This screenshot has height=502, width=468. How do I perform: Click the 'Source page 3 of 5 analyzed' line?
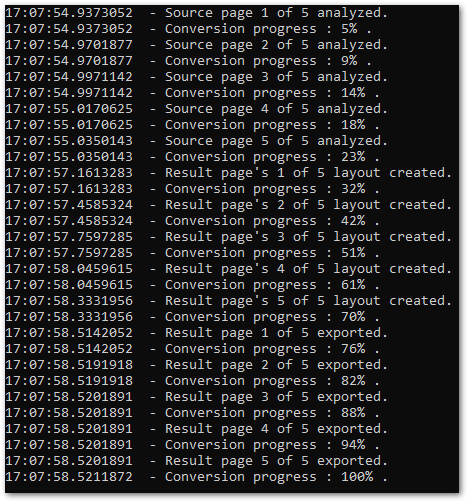tap(197, 77)
